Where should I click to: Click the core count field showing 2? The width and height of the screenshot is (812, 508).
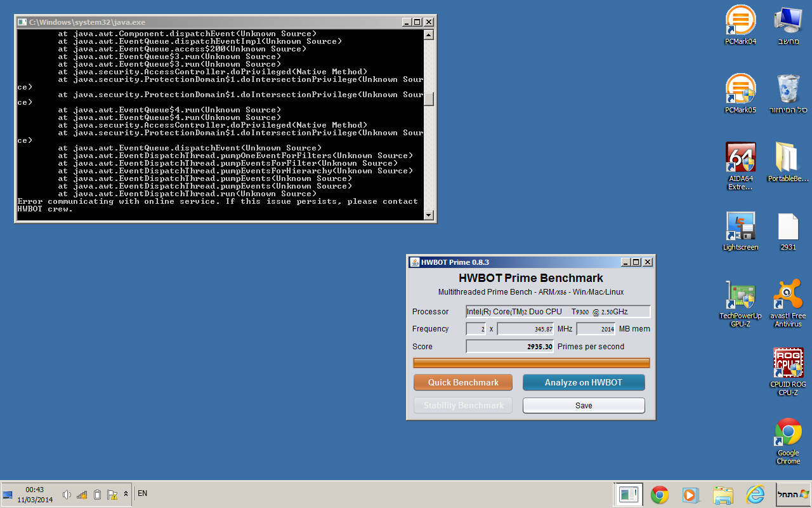[476, 329]
